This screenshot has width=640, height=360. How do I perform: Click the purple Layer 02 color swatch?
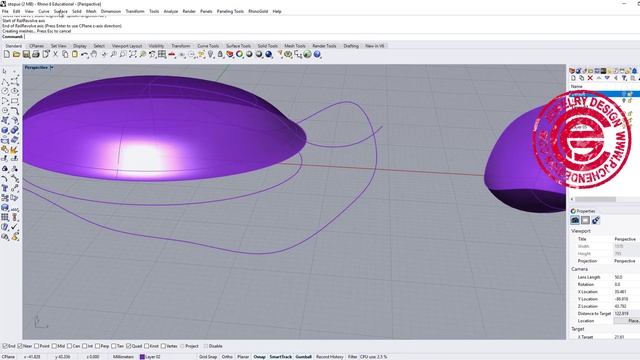(142, 357)
